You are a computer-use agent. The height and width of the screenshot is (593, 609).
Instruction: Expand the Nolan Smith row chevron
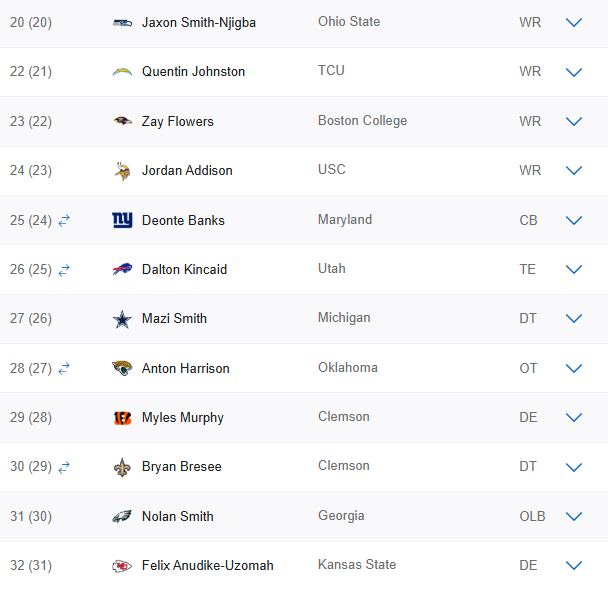[574, 517]
